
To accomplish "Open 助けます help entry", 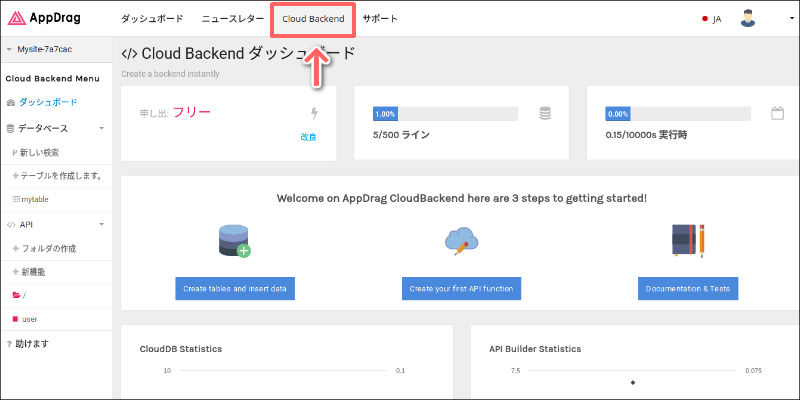I will click(34, 344).
